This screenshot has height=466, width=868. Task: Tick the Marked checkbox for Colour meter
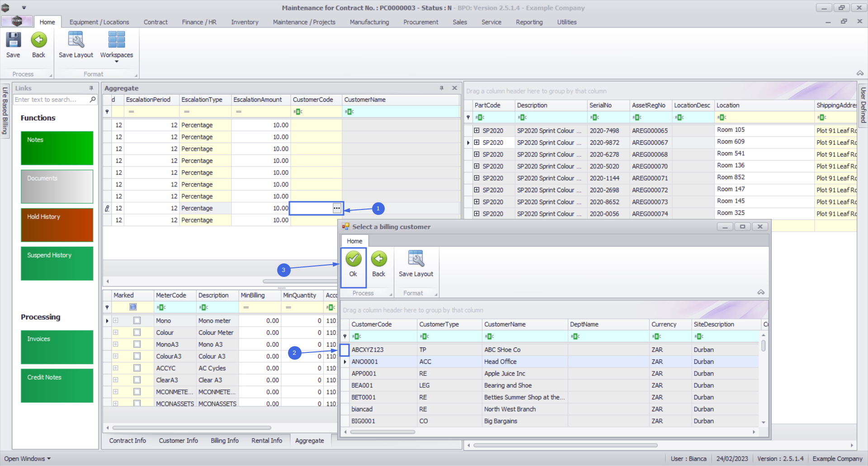[x=137, y=333]
